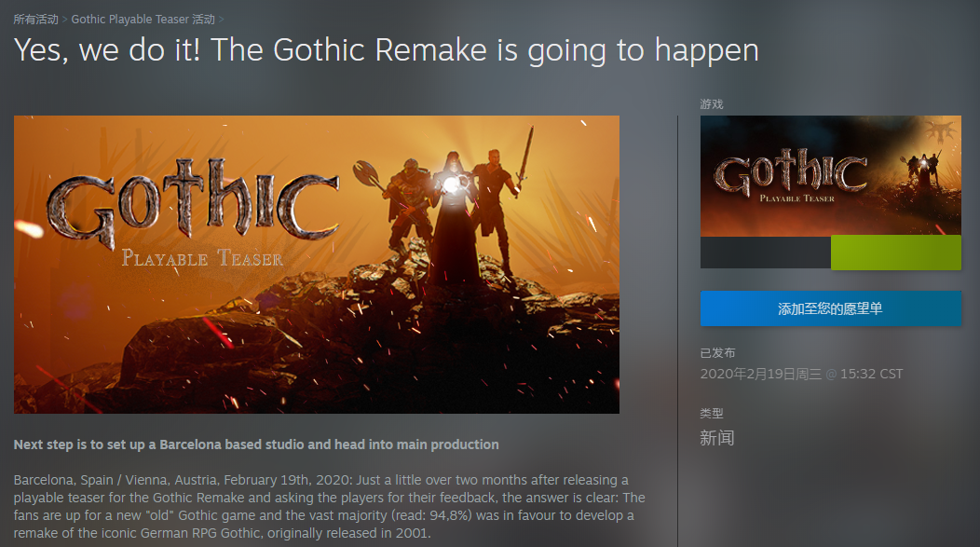Select the 新闻 type label
Viewport: 980px width, 547px height.
717,438
